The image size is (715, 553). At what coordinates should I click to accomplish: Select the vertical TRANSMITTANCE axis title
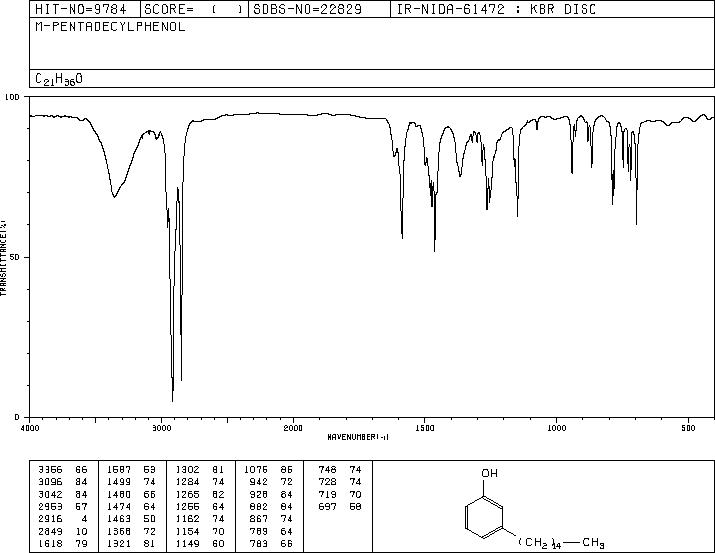coord(4,257)
